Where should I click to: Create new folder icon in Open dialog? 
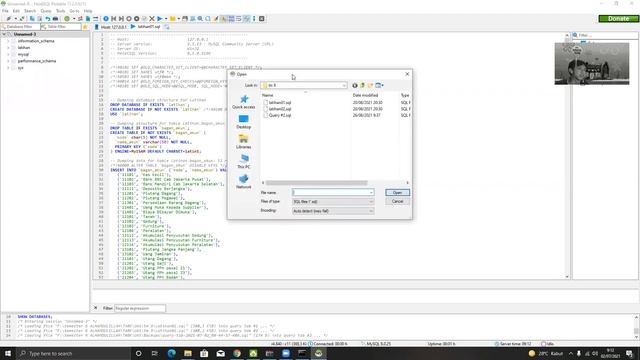point(370,85)
